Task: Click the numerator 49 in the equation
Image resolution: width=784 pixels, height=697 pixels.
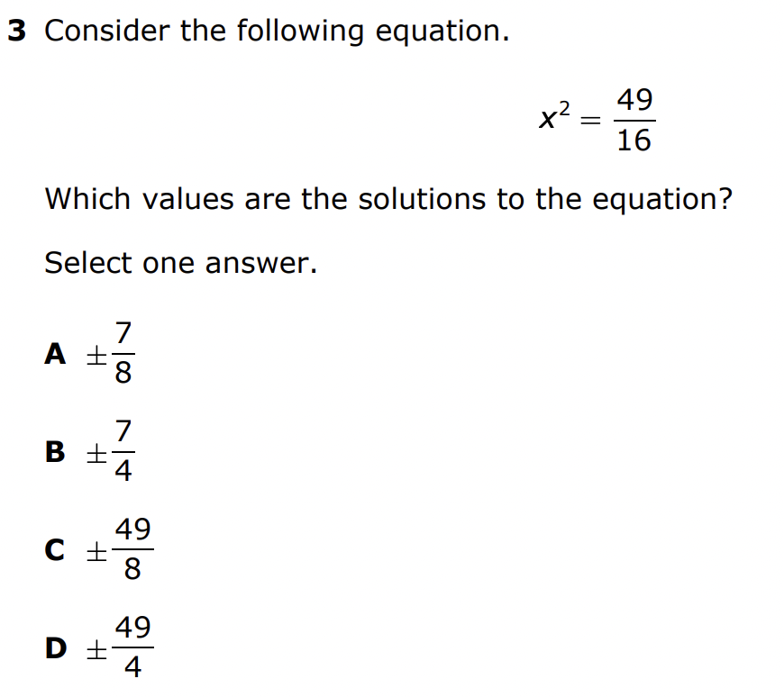Action: 634,99
